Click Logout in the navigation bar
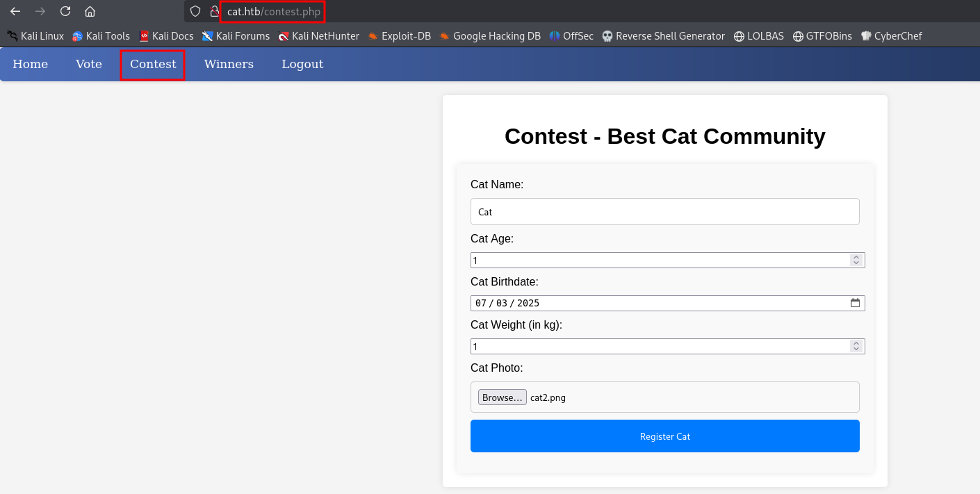The width and height of the screenshot is (980, 494). tap(302, 64)
